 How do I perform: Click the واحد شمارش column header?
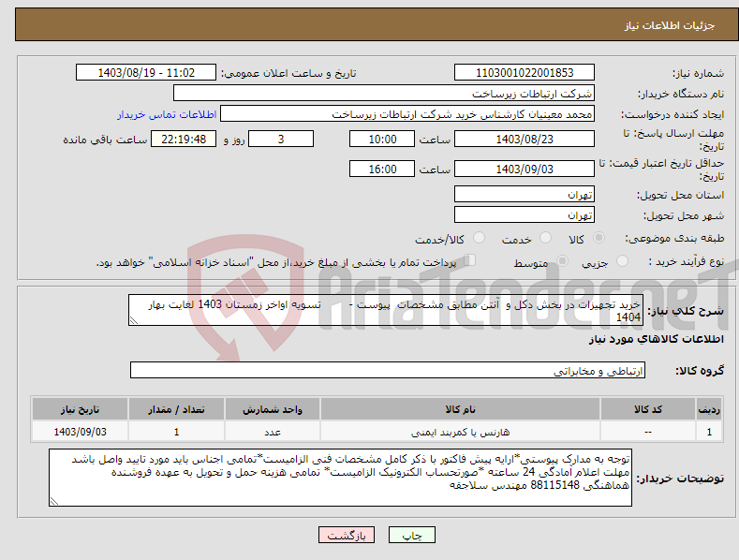pos(273,409)
